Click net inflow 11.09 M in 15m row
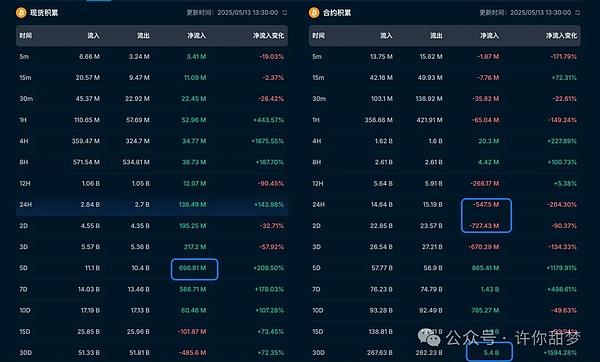This screenshot has height=362, width=600. click(x=195, y=78)
